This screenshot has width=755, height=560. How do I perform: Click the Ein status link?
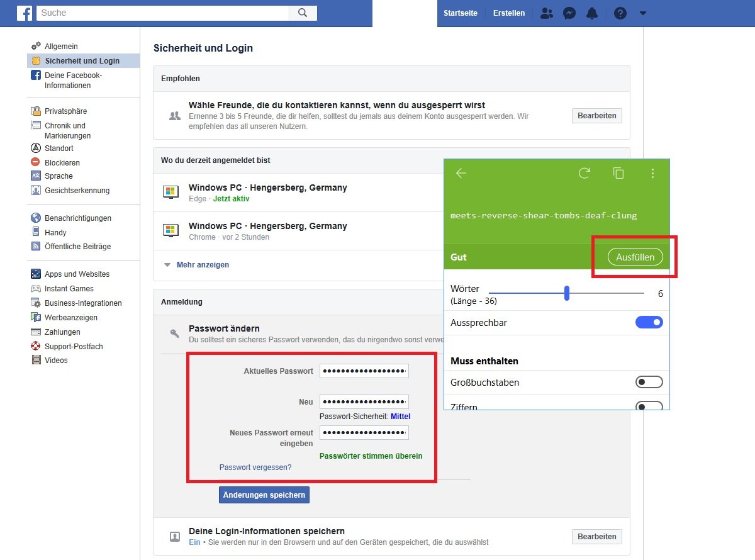[x=194, y=542]
